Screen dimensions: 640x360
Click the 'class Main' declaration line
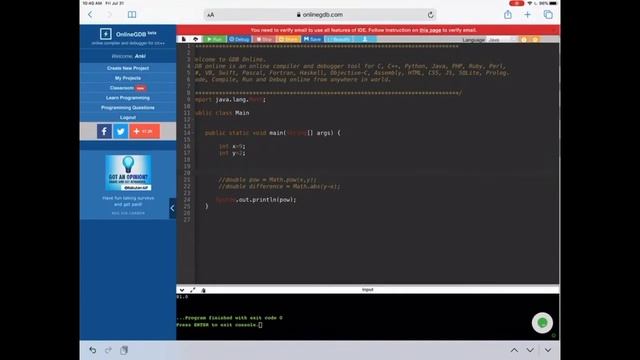click(222, 113)
